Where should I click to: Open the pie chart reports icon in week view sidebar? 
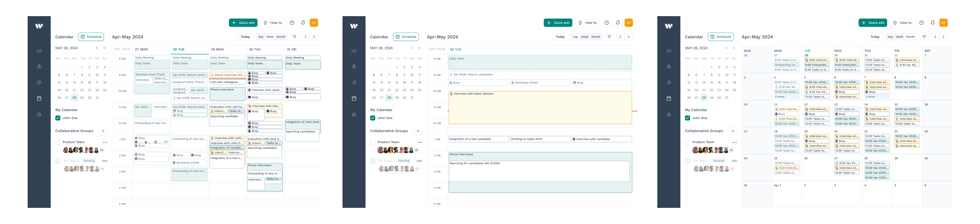coord(39,83)
